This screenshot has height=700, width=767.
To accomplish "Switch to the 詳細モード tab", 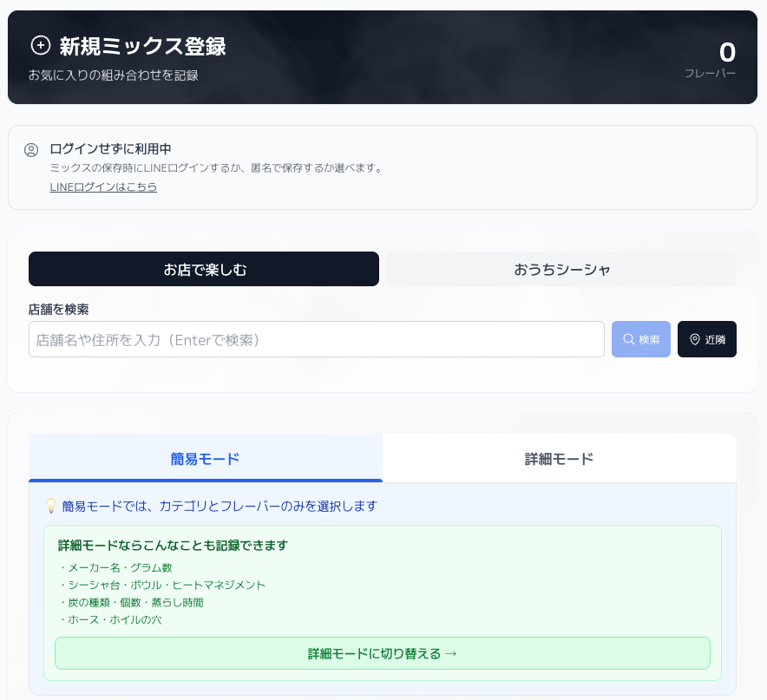I will pos(560,459).
